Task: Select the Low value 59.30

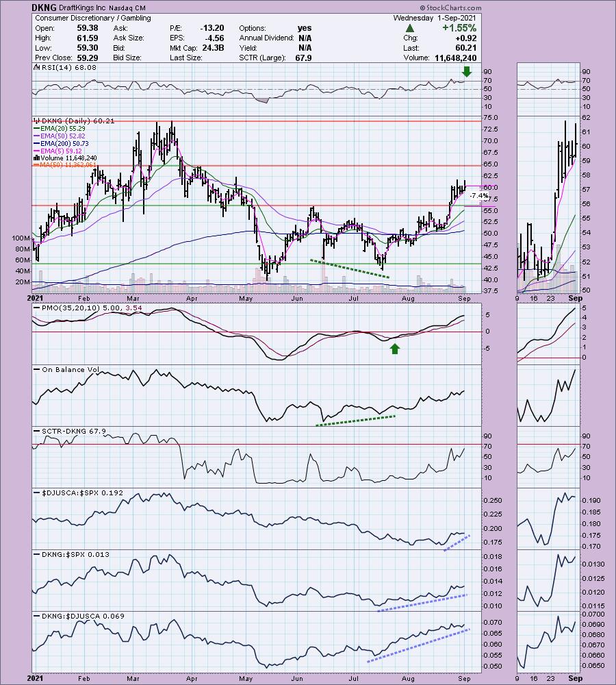Action: (88, 48)
